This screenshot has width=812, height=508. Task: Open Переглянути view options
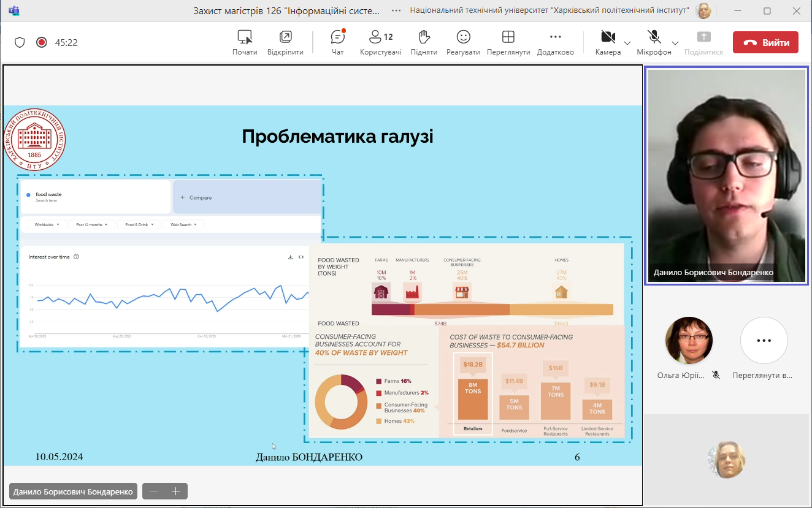tap(508, 42)
